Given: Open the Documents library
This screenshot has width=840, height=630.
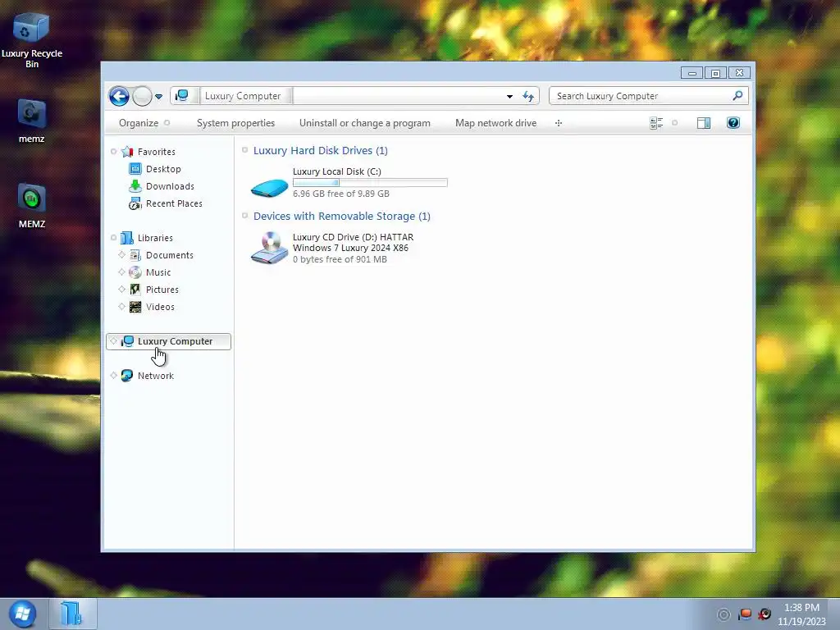Looking at the screenshot, I should 169,256.
